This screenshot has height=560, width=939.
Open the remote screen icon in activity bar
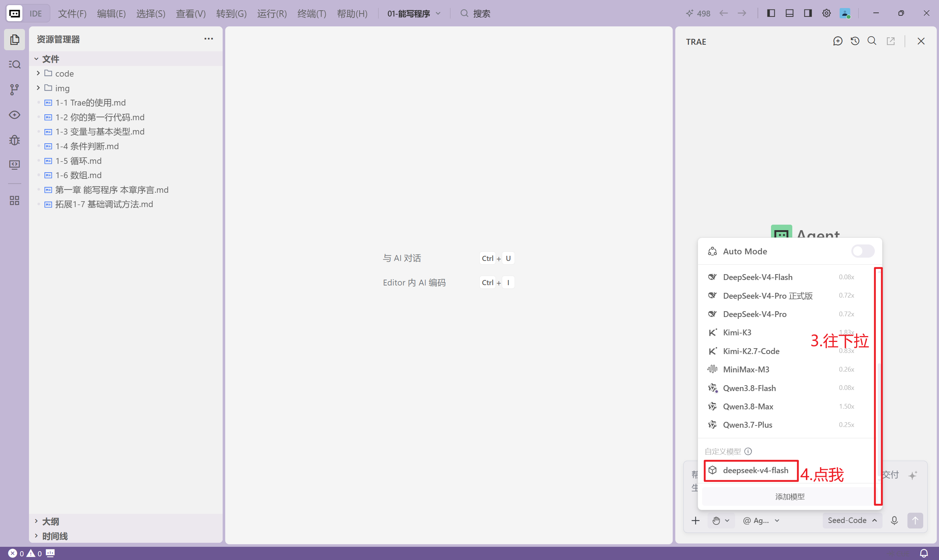point(14,165)
